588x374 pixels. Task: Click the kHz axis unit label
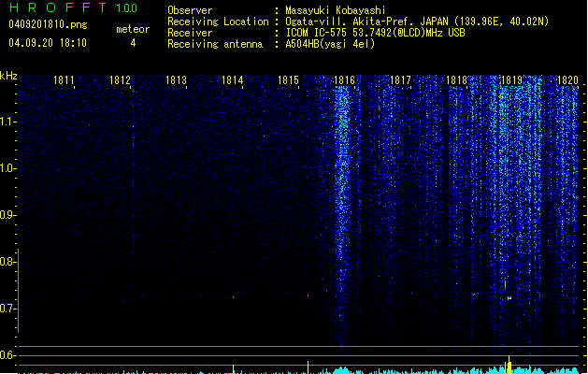pos(8,76)
